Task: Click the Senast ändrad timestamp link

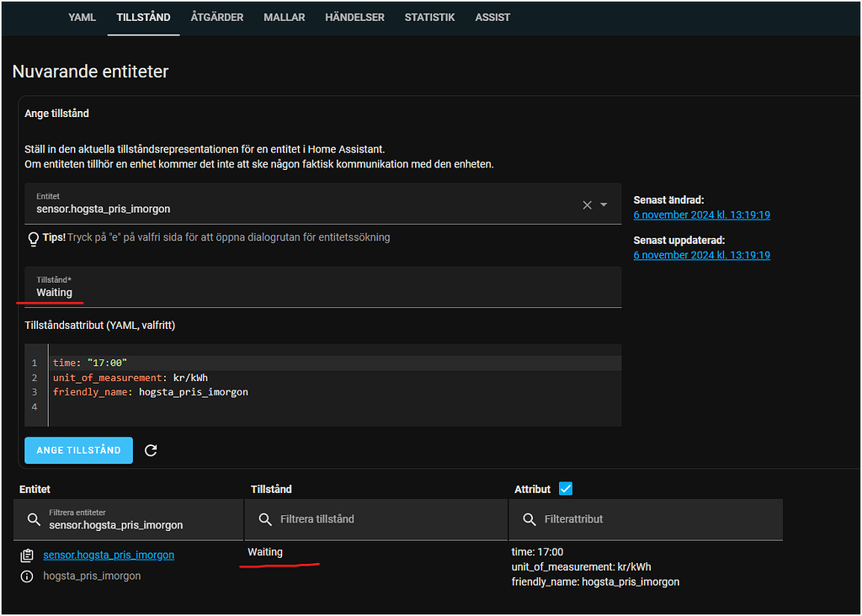Action: pyautogui.click(x=701, y=215)
